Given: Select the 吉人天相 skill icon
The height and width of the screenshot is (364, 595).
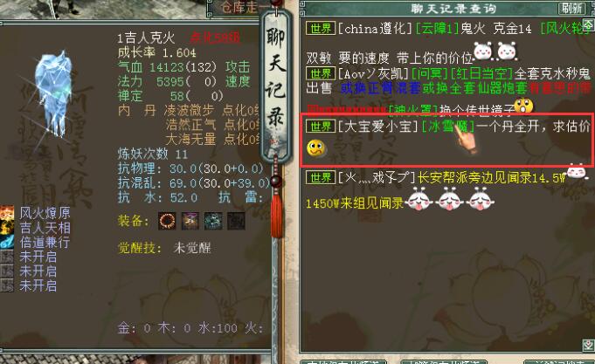Looking at the screenshot, I should click(x=7, y=228).
